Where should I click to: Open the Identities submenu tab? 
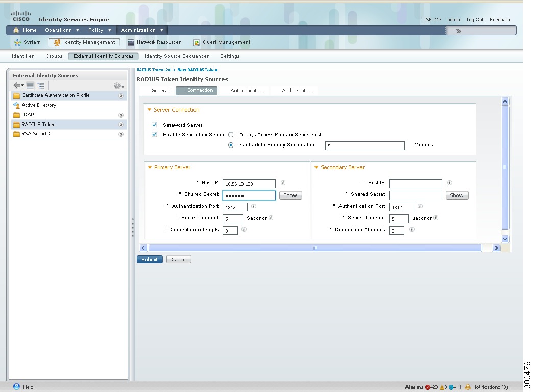click(x=23, y=56)
